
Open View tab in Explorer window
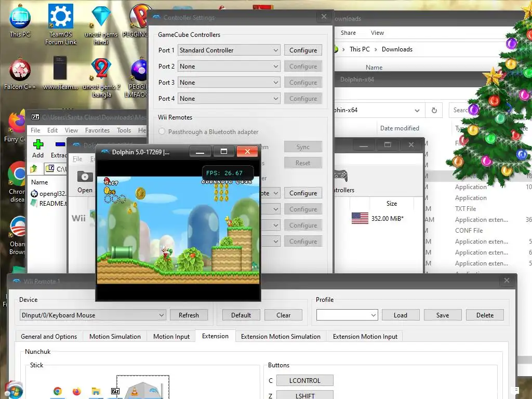coord(377,33)
